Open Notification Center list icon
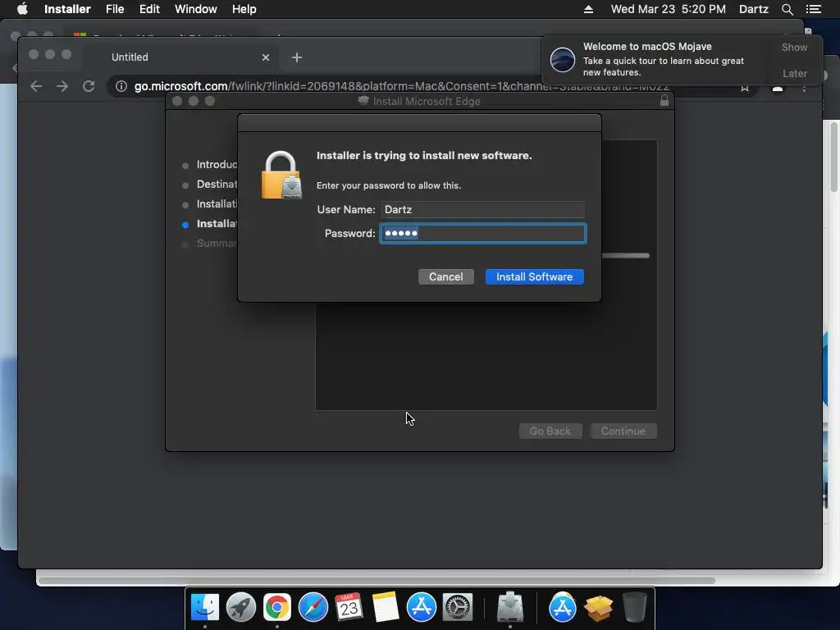 coord(813,9)
